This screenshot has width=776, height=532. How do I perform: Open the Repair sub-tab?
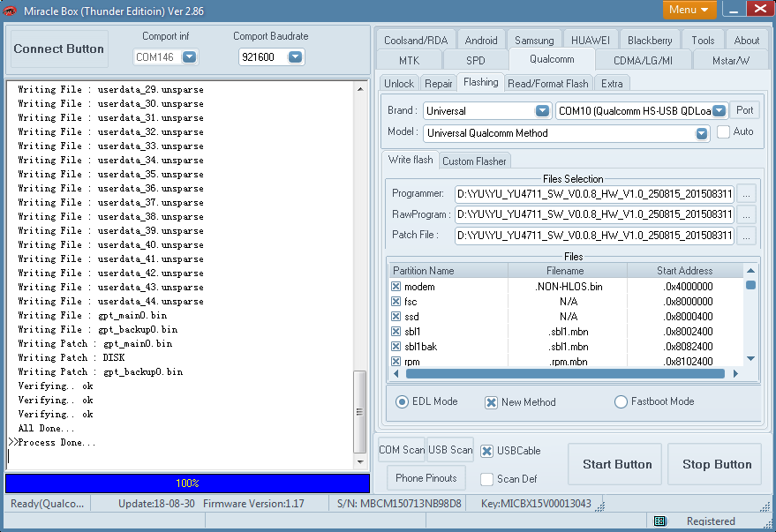tap(439, 84)
